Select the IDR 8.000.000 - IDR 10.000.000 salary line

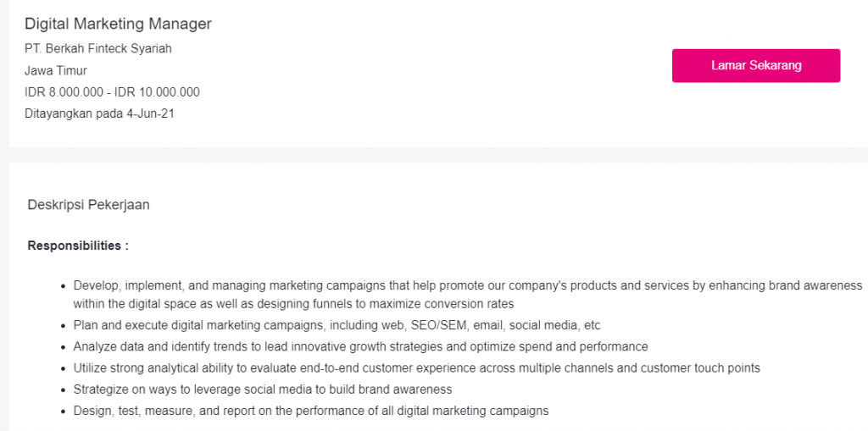[x=112, y=92]
